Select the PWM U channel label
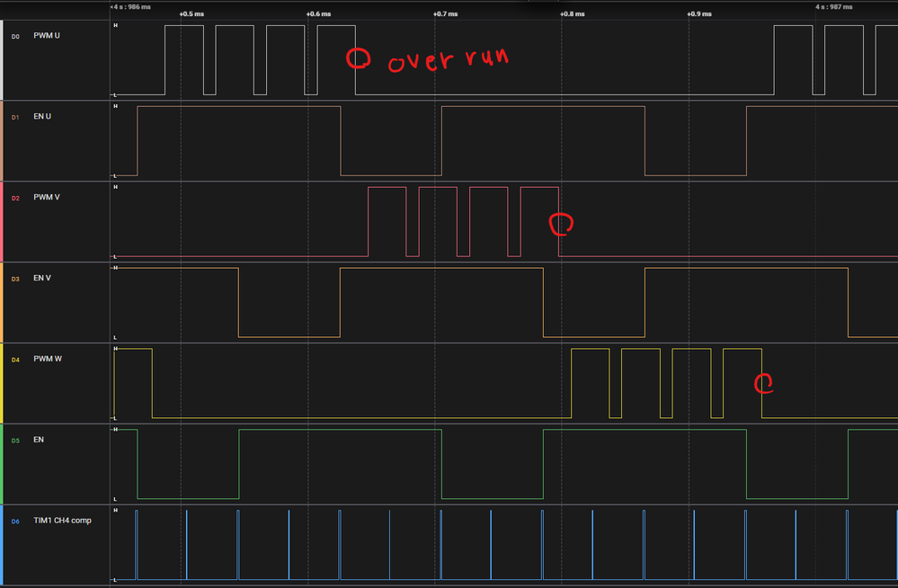 pos(47,36)
